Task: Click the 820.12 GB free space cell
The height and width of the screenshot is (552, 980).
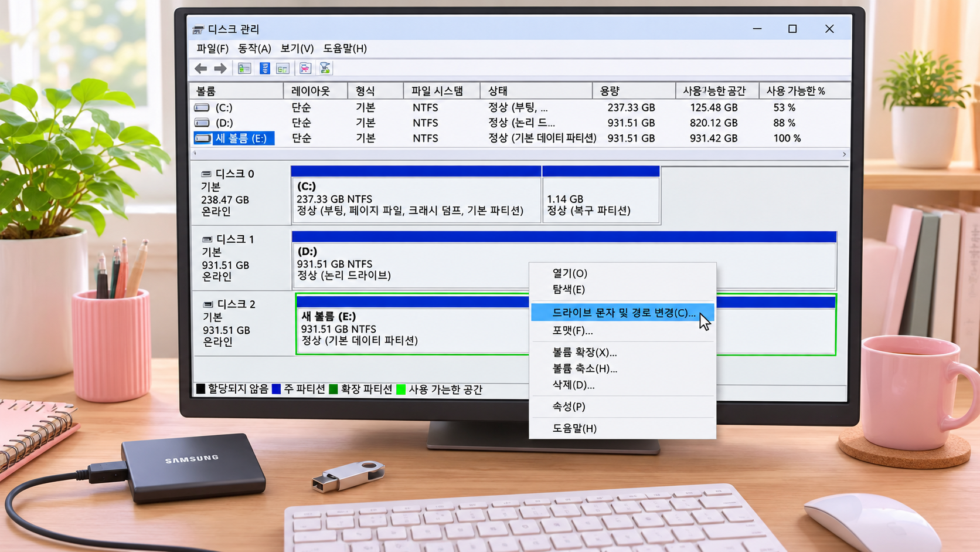Action: 713,123
